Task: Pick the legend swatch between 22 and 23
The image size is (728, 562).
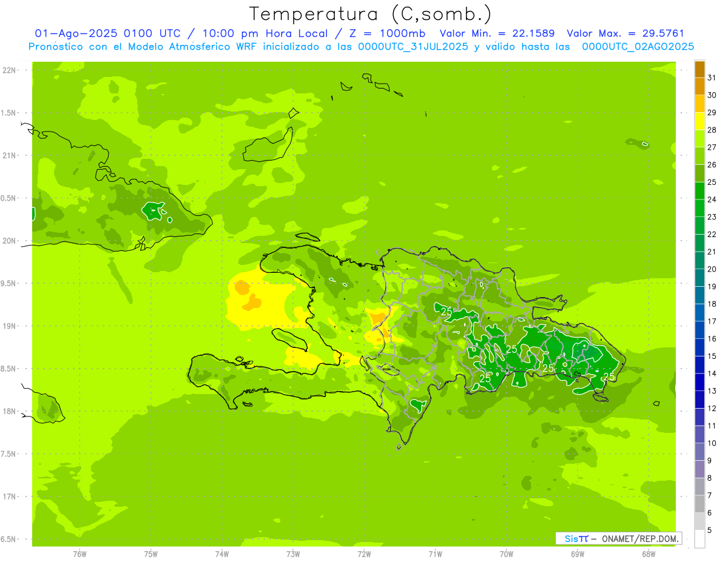Action: tap(699, 226)
